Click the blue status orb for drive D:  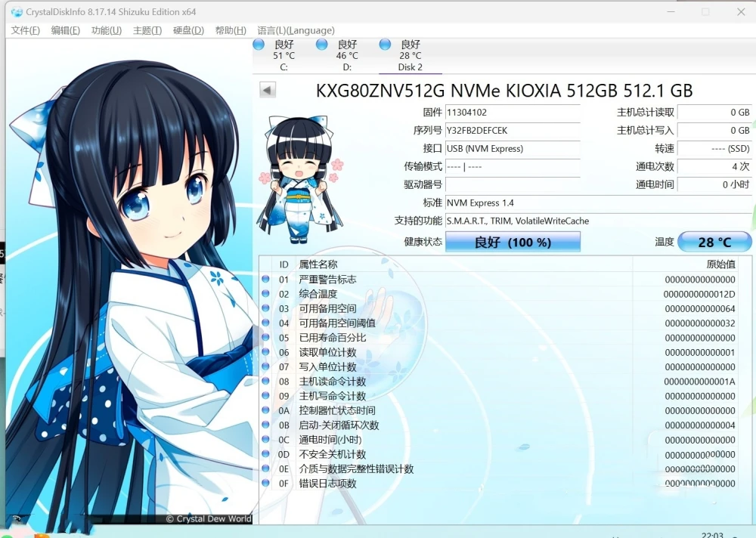point(322,45)
